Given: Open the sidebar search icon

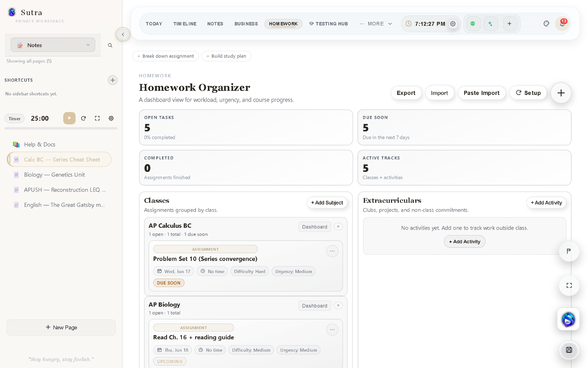Looking at the screenshot, I should pos(110,45).
